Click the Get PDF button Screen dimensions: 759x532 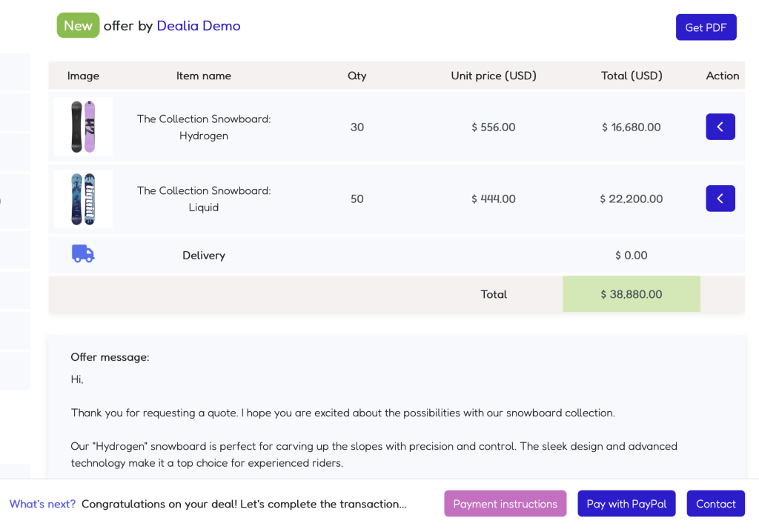tap(706, 27)
